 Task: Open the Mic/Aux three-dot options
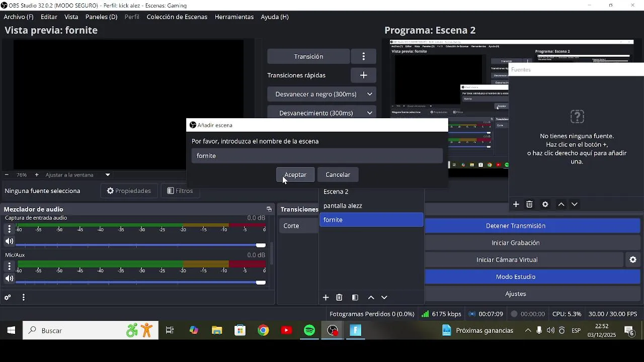[x=9, y=266]
